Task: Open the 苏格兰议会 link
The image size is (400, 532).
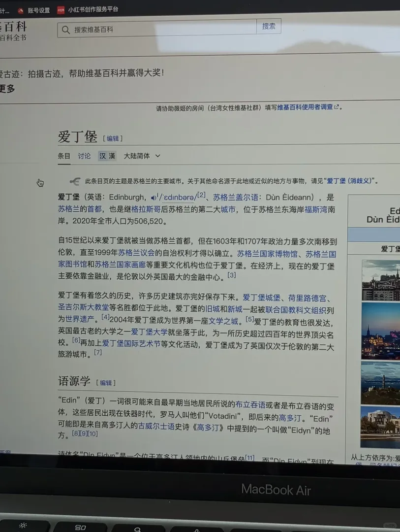Action: tap(136, 253)
